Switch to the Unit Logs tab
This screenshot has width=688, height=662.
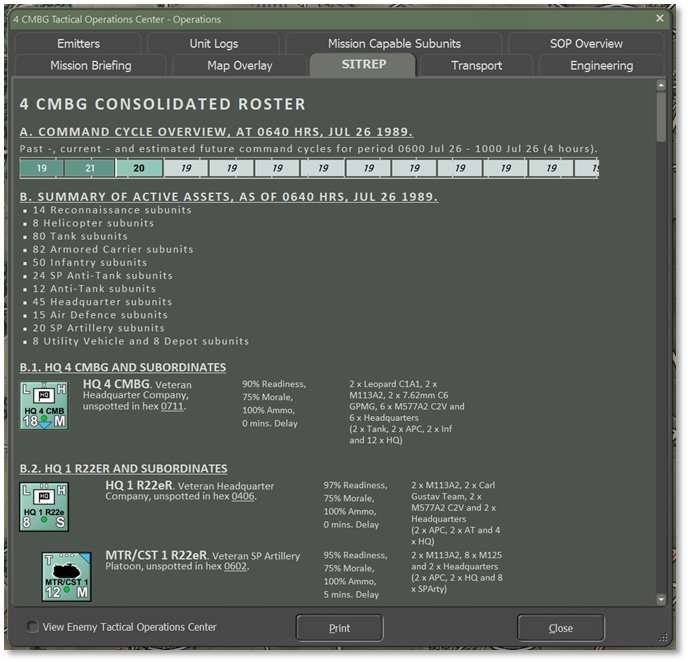pyautogui.click(x=214, y=44)
